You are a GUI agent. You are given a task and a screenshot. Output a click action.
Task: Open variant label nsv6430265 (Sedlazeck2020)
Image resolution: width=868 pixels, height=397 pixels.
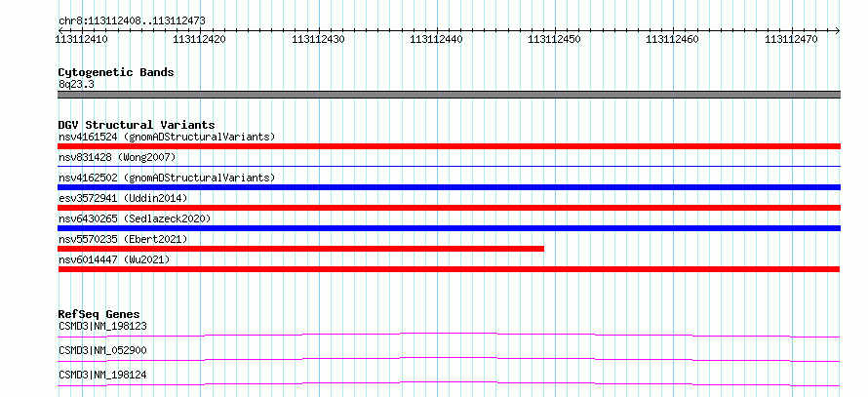[x=135, y=218]
